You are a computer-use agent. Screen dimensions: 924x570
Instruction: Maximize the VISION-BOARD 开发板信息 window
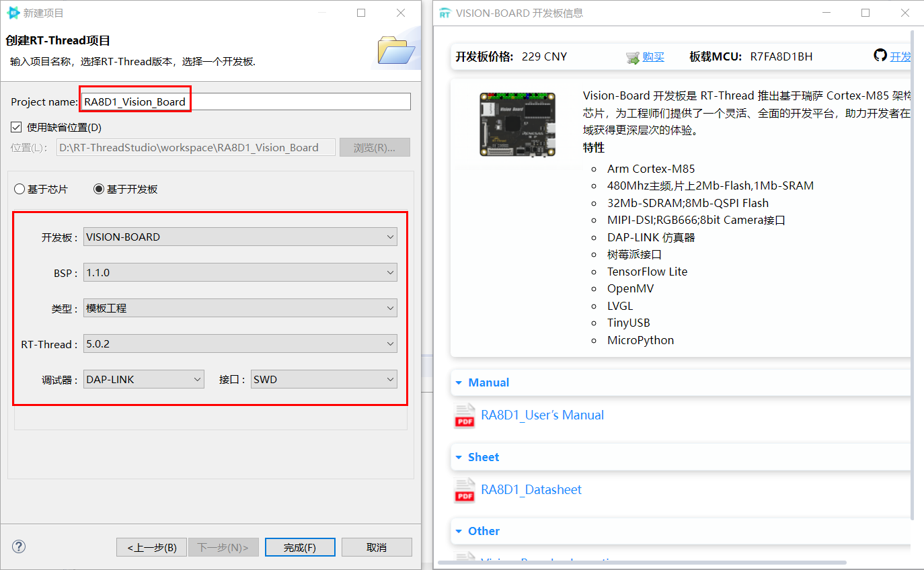click(x=865, y=13)
